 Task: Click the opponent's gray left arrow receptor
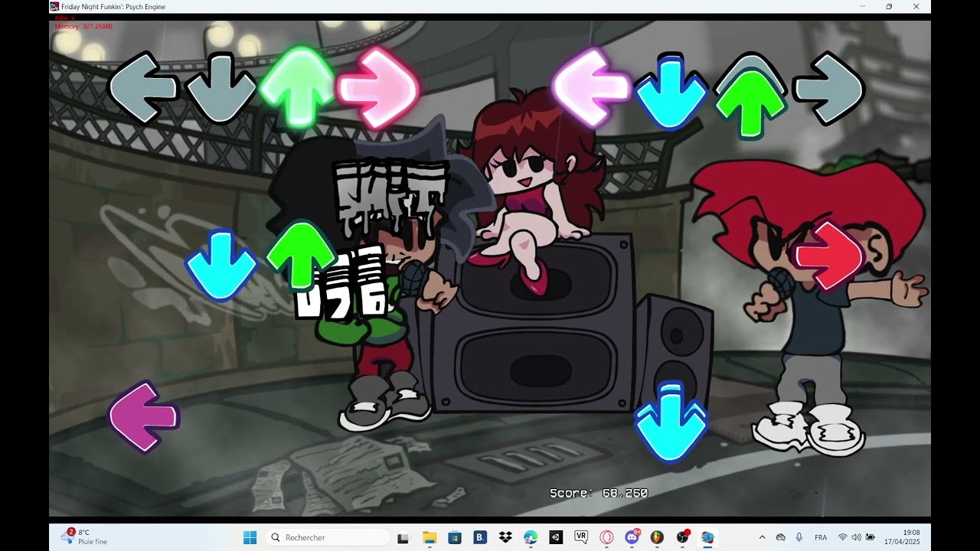pyautogui.click(x=143, y=88)
